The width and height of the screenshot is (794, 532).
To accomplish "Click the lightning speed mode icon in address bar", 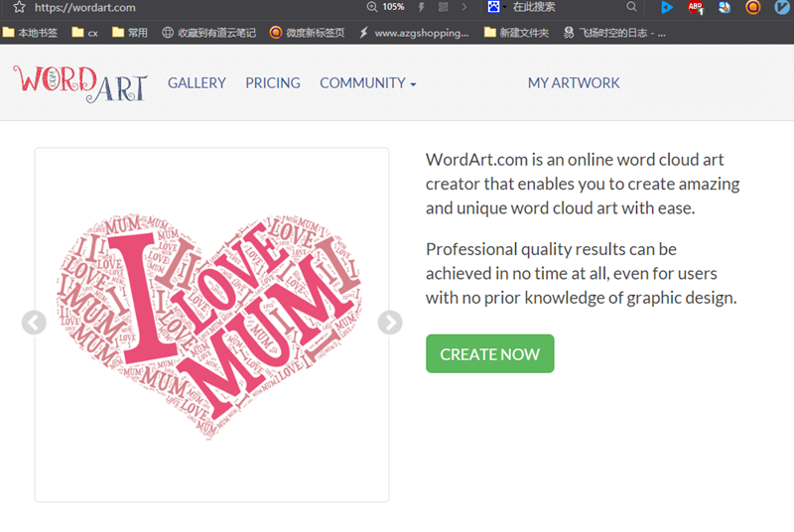I will click(x=421, y=7).
